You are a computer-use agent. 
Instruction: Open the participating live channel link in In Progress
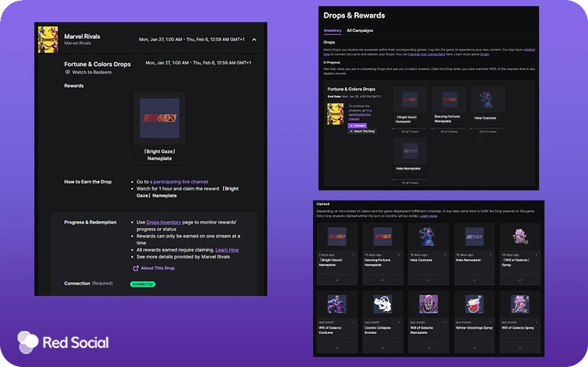click(360, 115)
